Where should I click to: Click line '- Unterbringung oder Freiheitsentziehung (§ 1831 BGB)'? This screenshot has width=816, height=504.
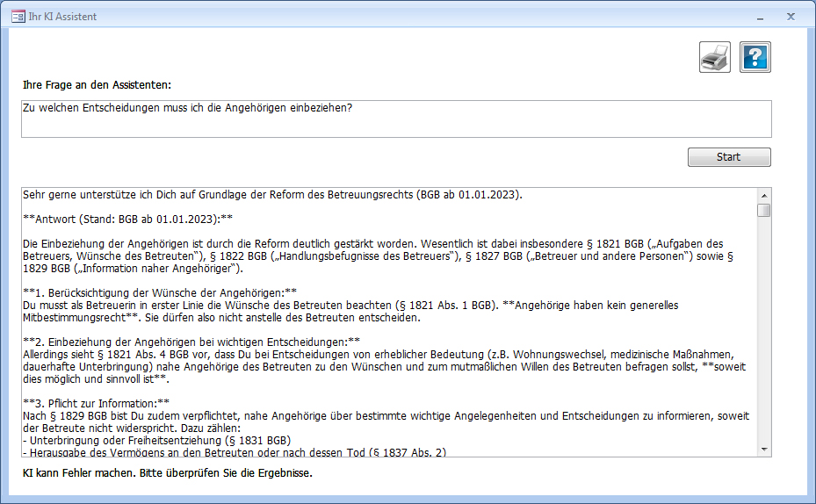click(156, 440)
